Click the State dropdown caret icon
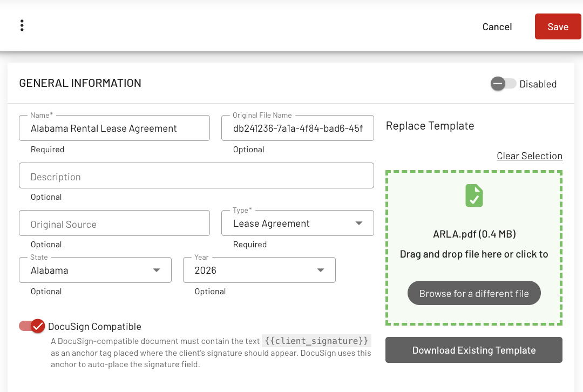The height and width of the screenshot is (392, 583). click(x=157, y=270)
